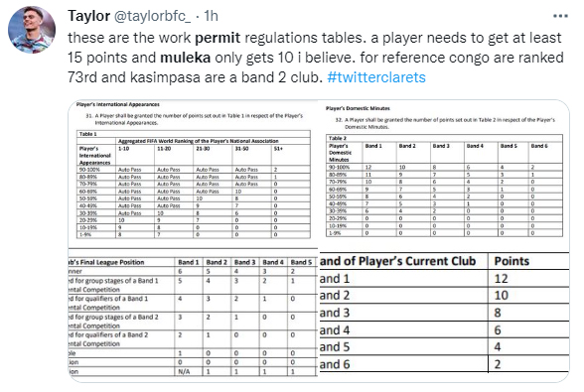The height and width of the screenshot is (392, 584).
Task: Click the Band 6 column in Table 2
Action: pyautogui.click(x=539, y=146)
